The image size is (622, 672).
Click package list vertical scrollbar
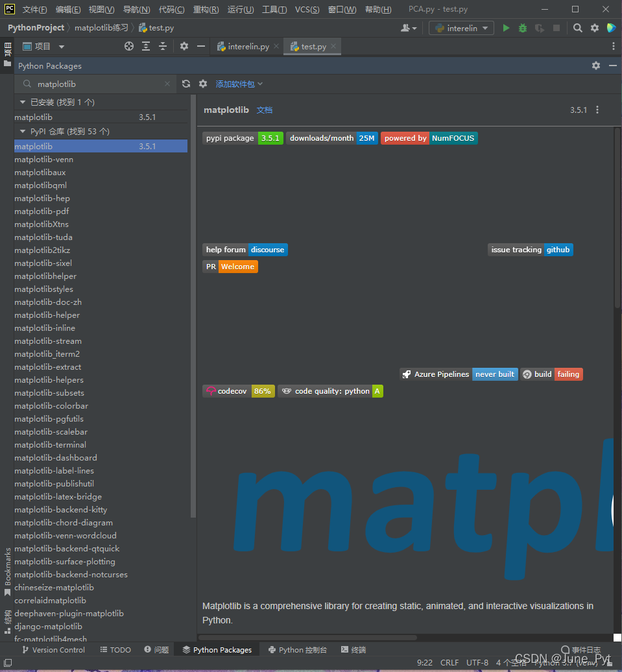point(193,306)
